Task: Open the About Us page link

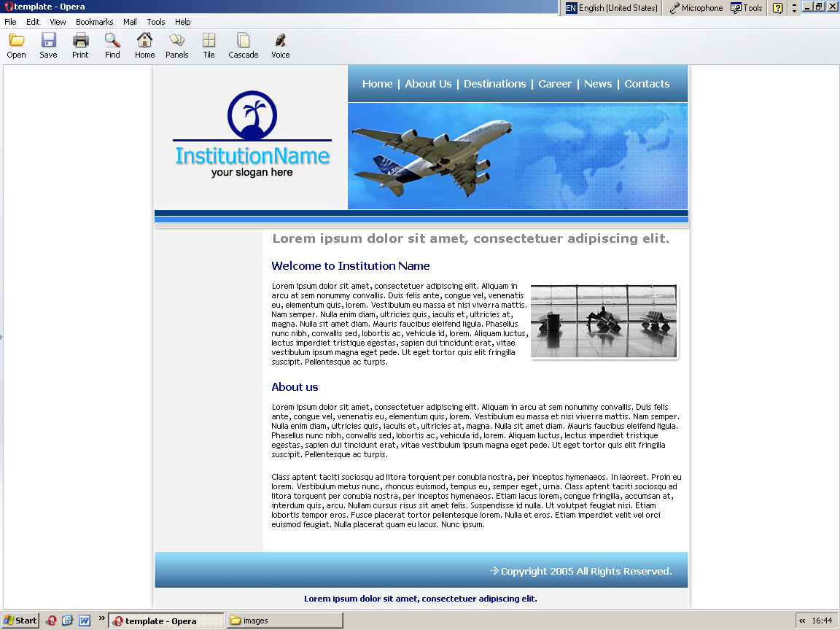Action: pyautogui.click(x=428, y=84)
